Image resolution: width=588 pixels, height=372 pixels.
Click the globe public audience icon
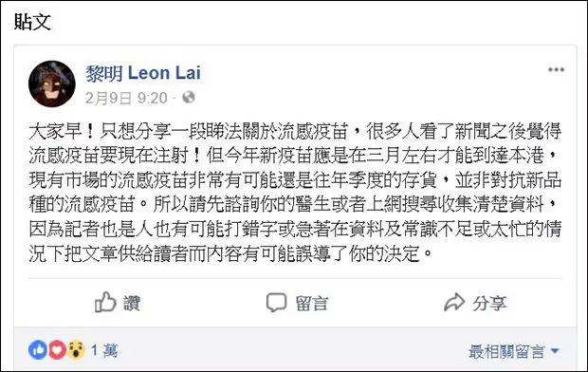[188, 98]
